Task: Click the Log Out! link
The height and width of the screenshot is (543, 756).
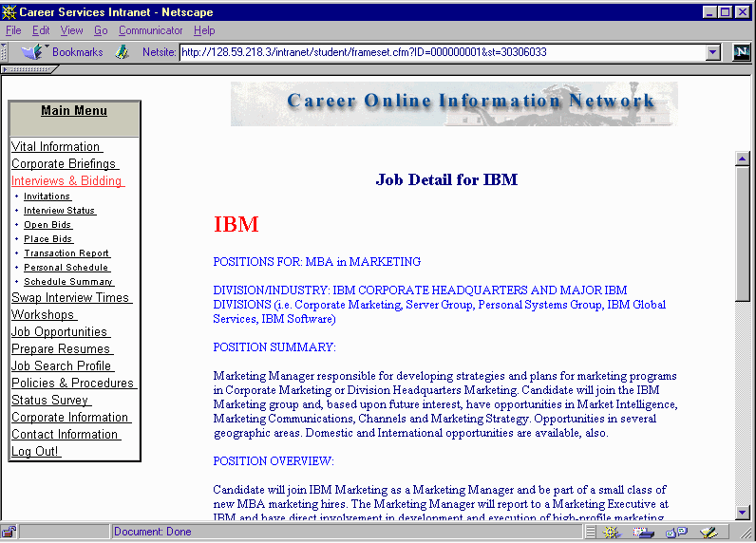Action: [x=36, y=452]
